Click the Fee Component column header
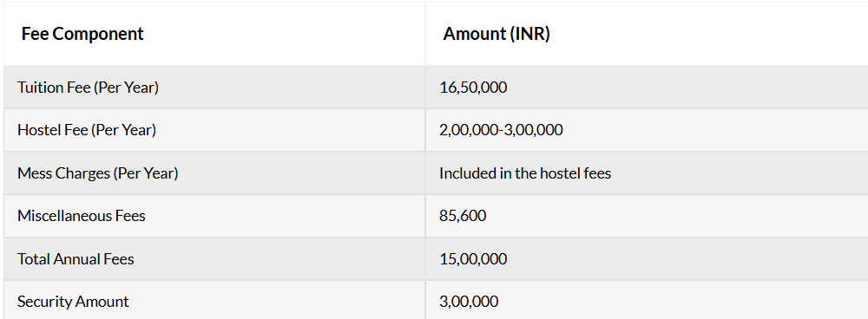Image resolution: width=868 pixels, height=319 pixels. tap(82, 34)
